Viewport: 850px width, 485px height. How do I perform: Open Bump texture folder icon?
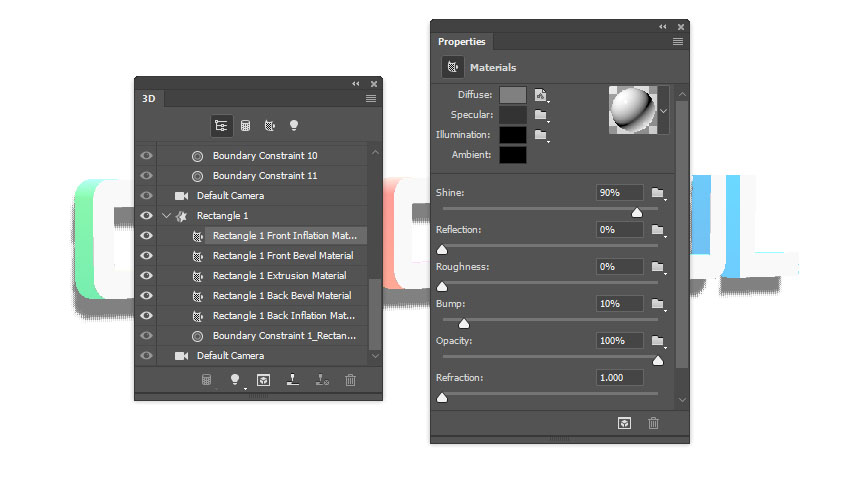click(x=658, y=304)
